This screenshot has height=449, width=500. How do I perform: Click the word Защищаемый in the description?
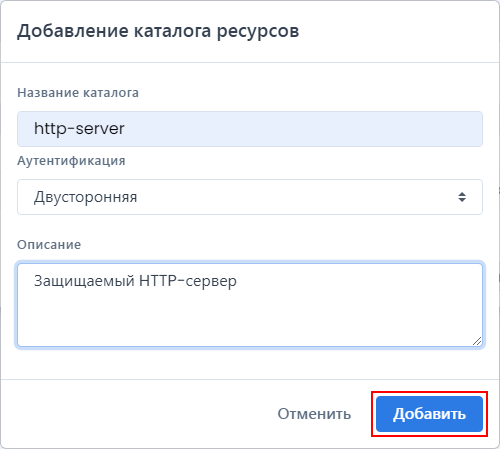click(84, 281)
